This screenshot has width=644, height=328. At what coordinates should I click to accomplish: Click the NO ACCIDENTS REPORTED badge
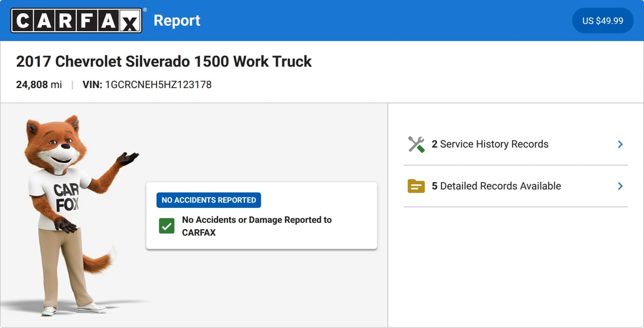209,200
